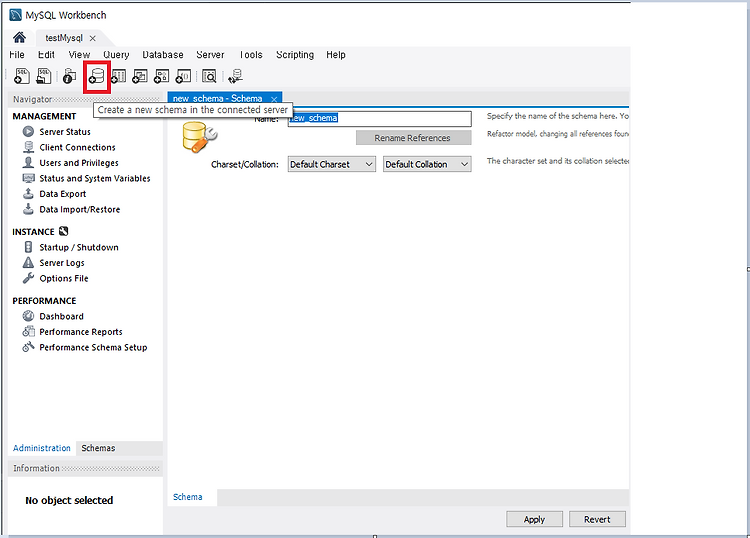Screen dimensions: 750x538
Task: Open Data Export in Navigator
Action: click(63, 194)
